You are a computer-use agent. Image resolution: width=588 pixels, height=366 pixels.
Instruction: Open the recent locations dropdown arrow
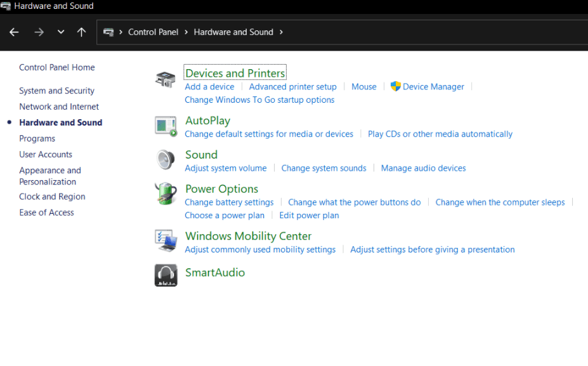tap(61, 32)
